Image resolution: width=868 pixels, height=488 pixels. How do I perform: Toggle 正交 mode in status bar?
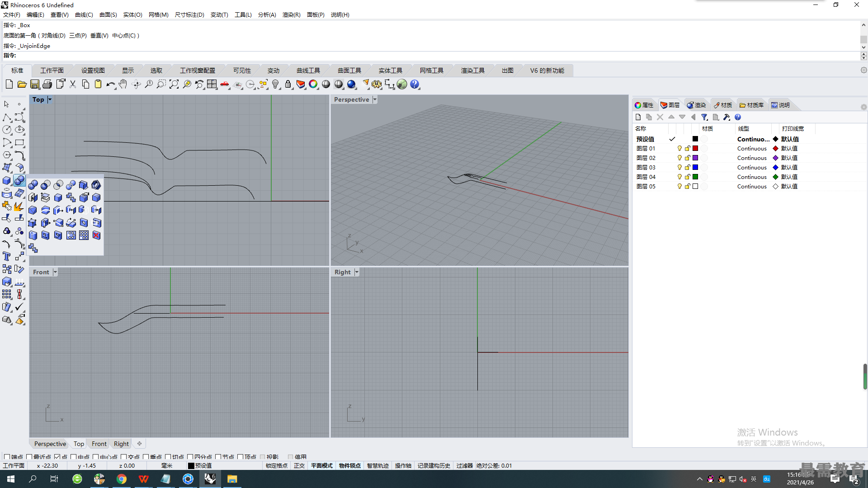[x=299, y=466]
